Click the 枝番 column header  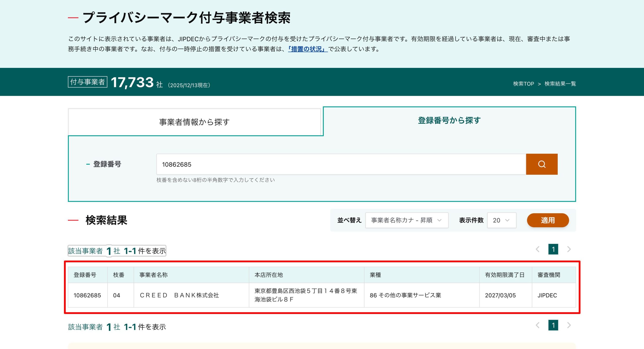[x=121, y=275]
